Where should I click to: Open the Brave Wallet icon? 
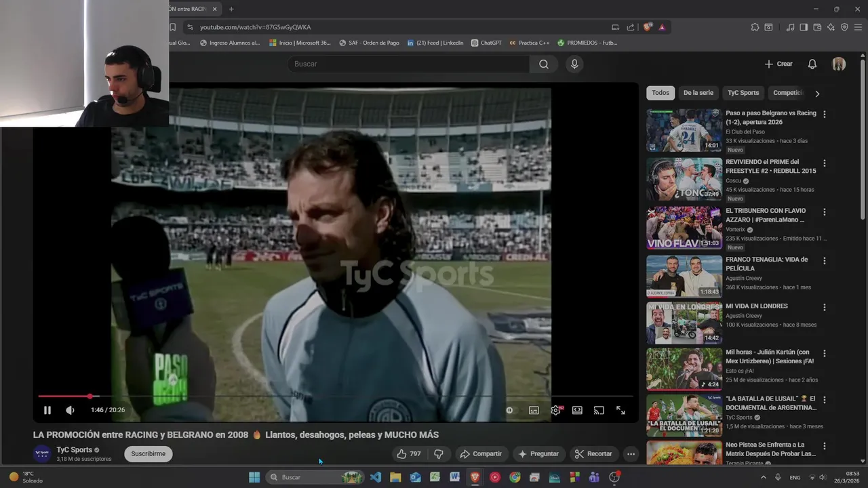(817, 27)
